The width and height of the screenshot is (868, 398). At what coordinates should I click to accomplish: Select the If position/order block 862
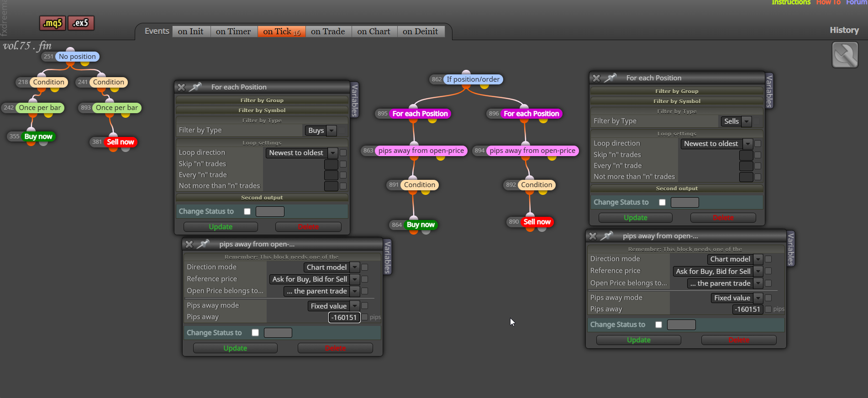[x=473, y=79]
